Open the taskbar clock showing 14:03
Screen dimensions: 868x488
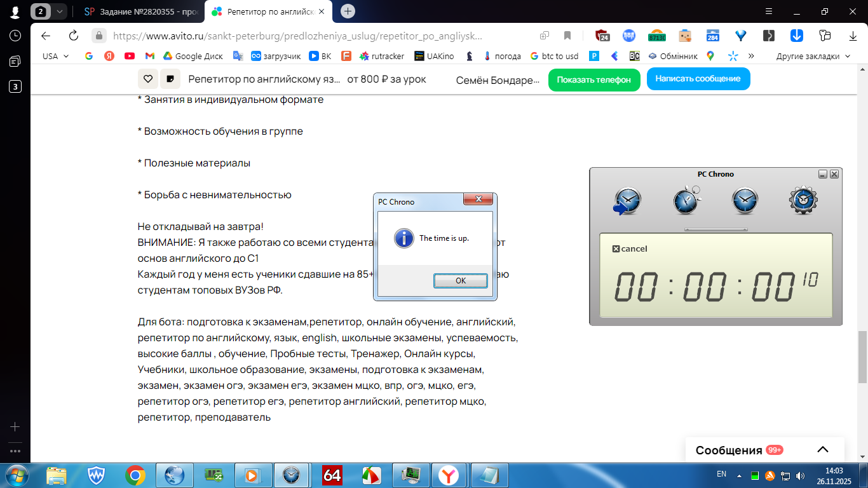click(x=833, y=475)
